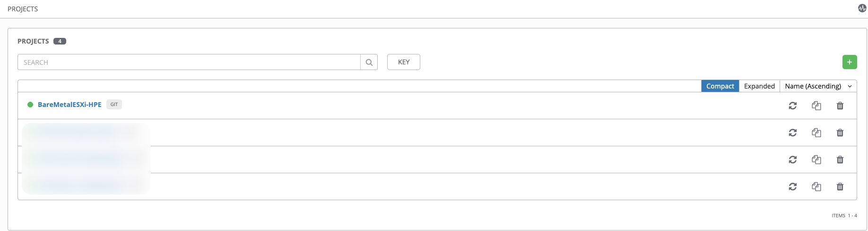The width and height of the screenshot is (868, 231).
Task: Delete the BareMetalESXi-HPE project
Action: (x=840, y=106)
